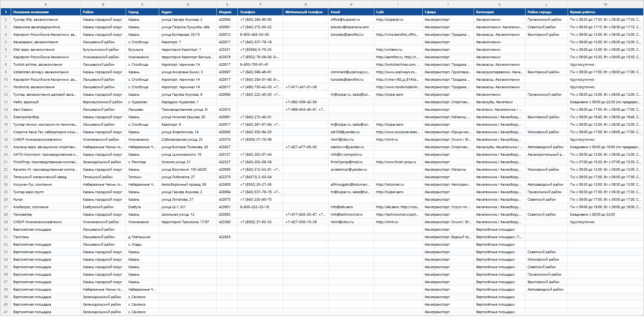Viewport: 644px width, 322px height.
Task: Click the 'Район города' header cell
Action: [x=547, y=12]
